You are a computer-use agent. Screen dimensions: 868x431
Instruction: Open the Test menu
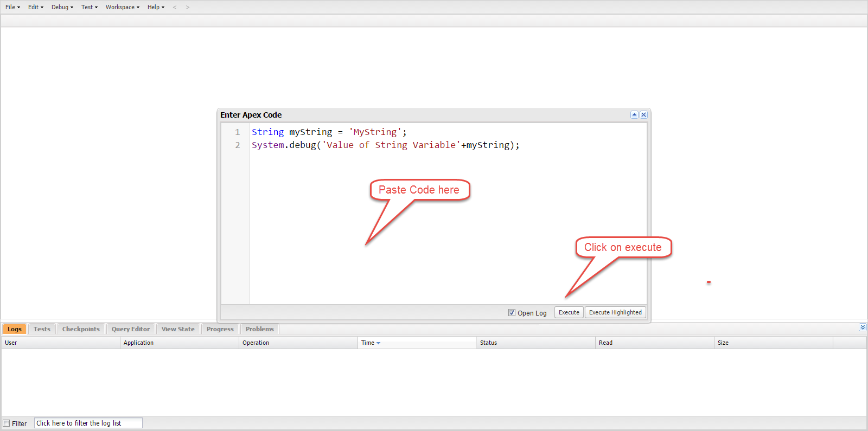pos(89,8)
